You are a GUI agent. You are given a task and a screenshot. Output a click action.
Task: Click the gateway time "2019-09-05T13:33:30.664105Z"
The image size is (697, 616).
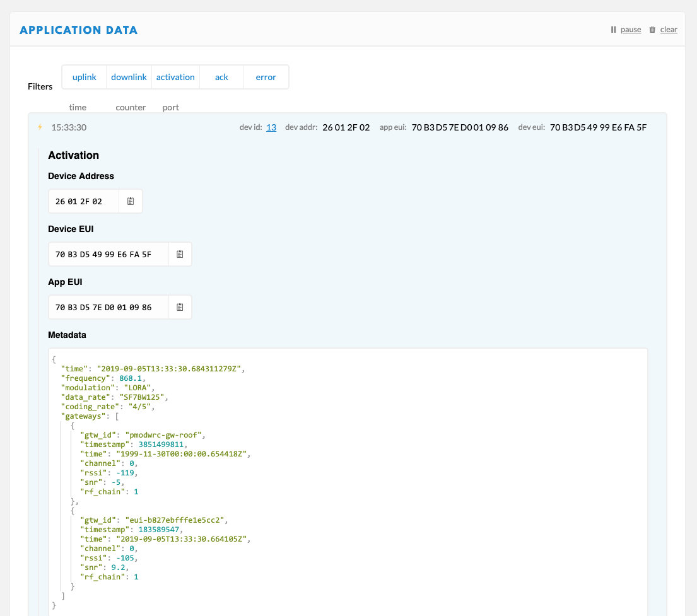(182, 539)
